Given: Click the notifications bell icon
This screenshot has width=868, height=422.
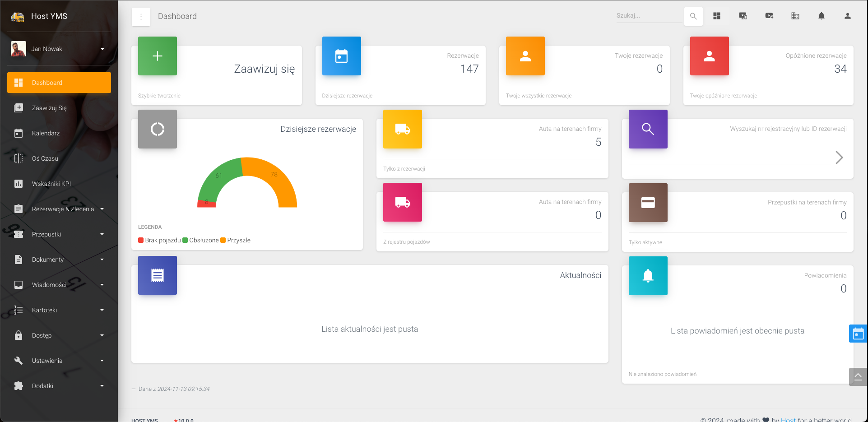Looking at the screenshot, I should 821,16.
